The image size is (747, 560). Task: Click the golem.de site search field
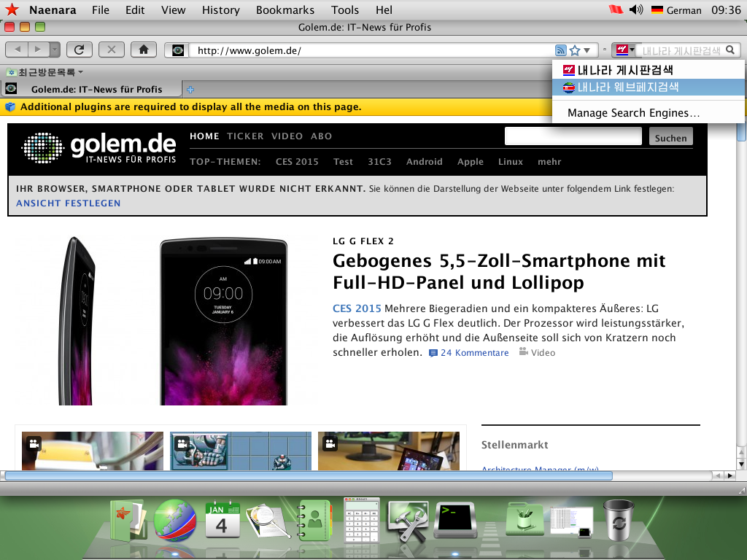[x=573, y=136]
